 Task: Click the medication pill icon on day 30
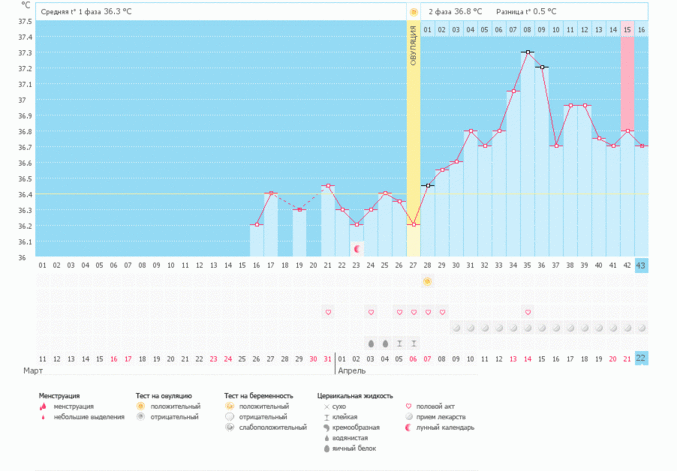point(456,328)
